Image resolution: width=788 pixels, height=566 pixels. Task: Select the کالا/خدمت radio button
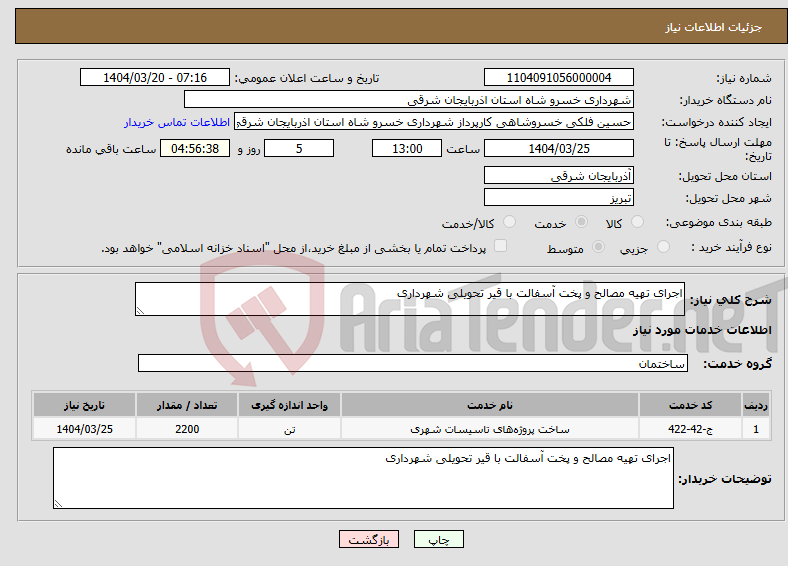click(x=509, y=222)
